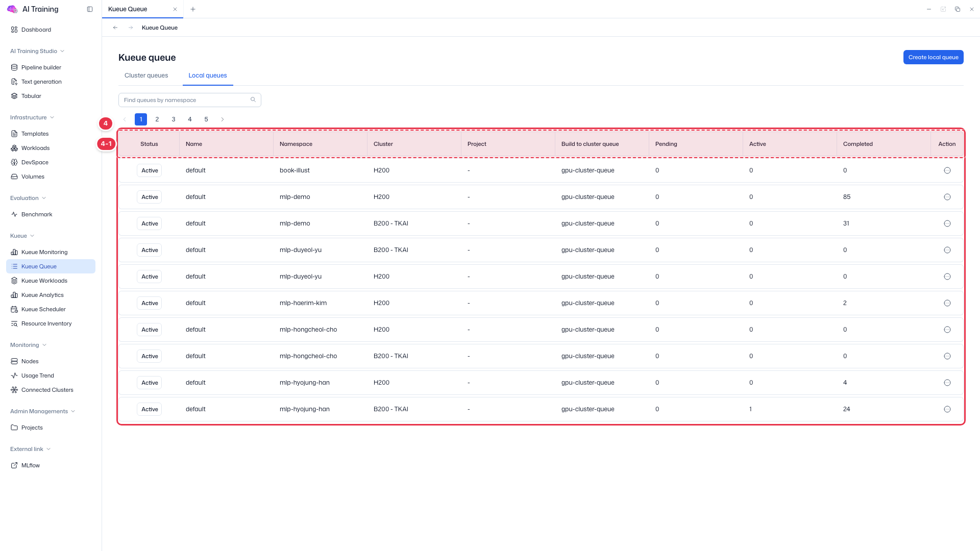
Task: Select the Local queues tab
Action: pyautogui.click(x=208, y=76)
